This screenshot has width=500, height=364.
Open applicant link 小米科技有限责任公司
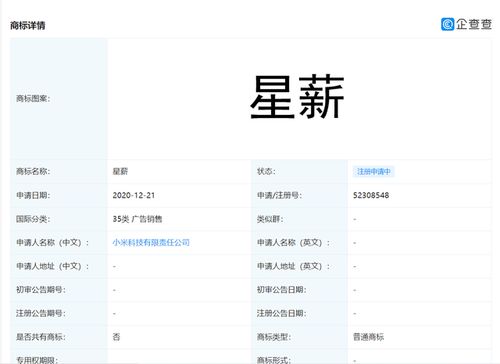151,242
